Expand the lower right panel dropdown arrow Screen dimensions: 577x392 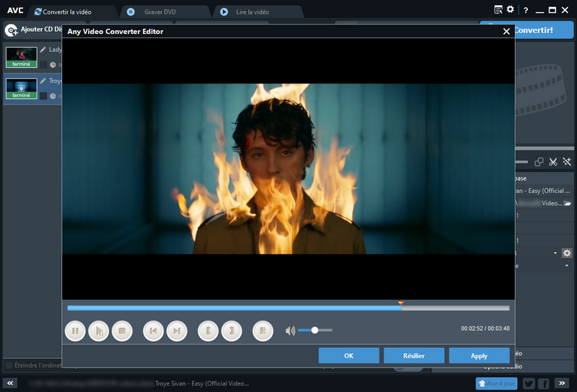567,265
